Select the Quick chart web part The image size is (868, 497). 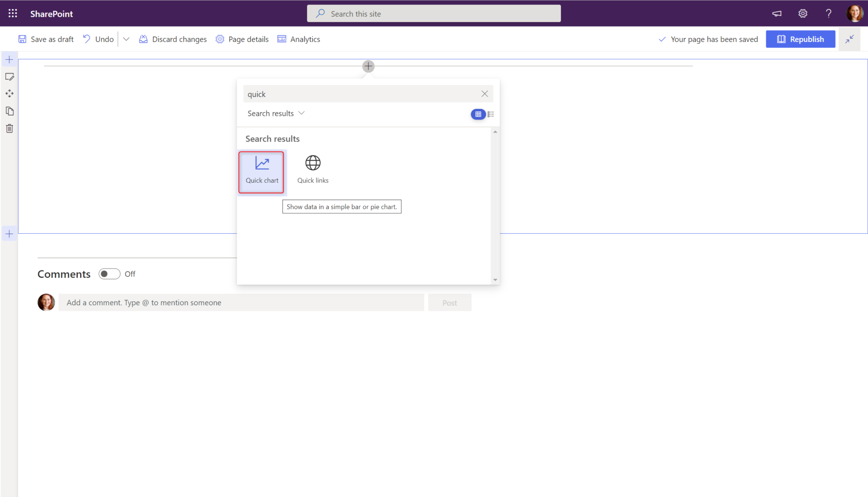click(261, 172)
